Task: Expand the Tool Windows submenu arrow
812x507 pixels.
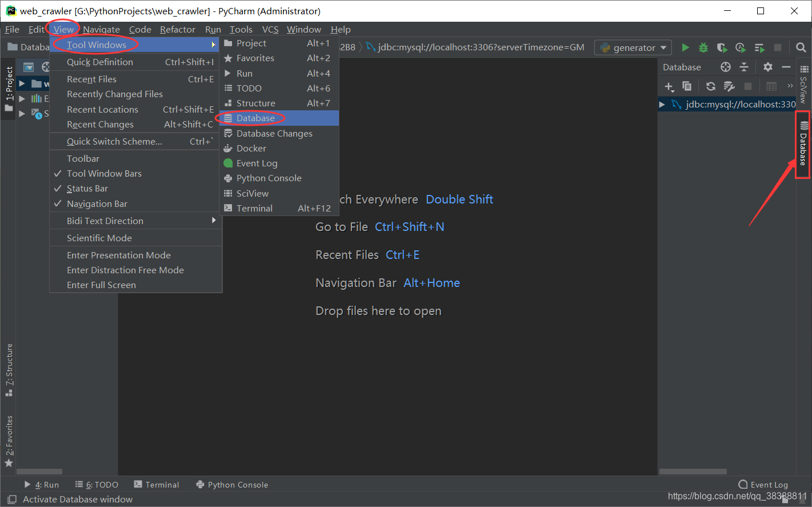Action: click(214, 45)
